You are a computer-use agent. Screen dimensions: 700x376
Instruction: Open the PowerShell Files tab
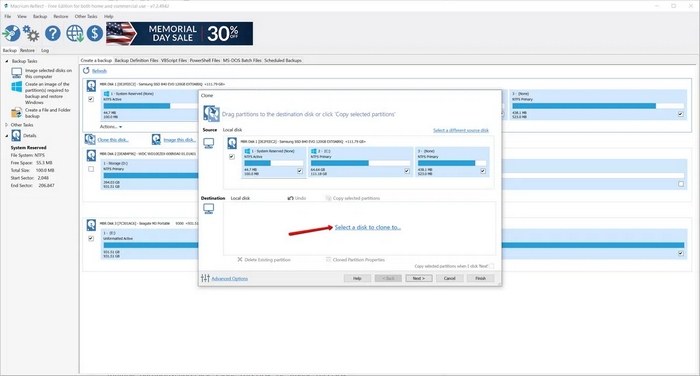(x=205, y=60)
